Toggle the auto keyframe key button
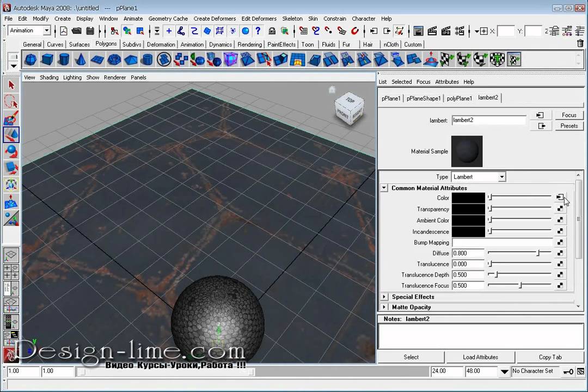Screen dimensions: 588x392 pyautogui.click(x=568, y=371)
